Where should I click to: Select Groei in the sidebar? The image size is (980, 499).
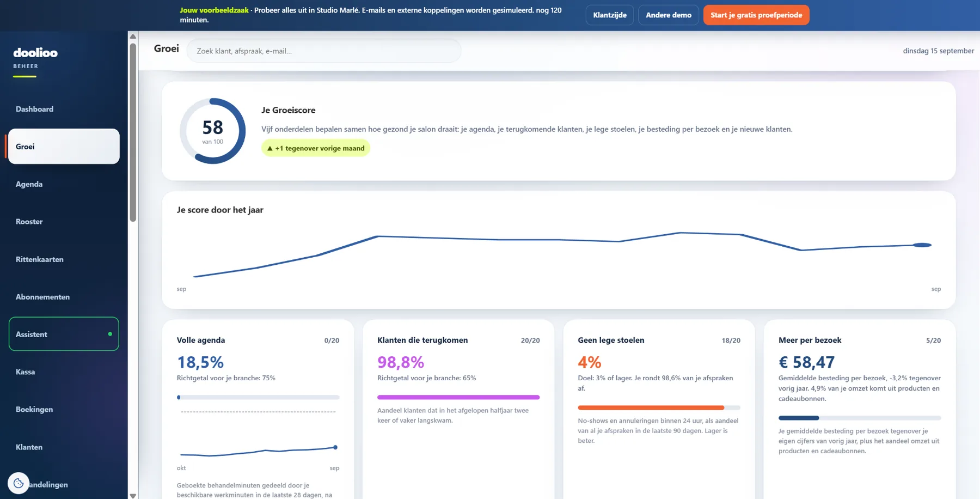[x=64, y=147]
